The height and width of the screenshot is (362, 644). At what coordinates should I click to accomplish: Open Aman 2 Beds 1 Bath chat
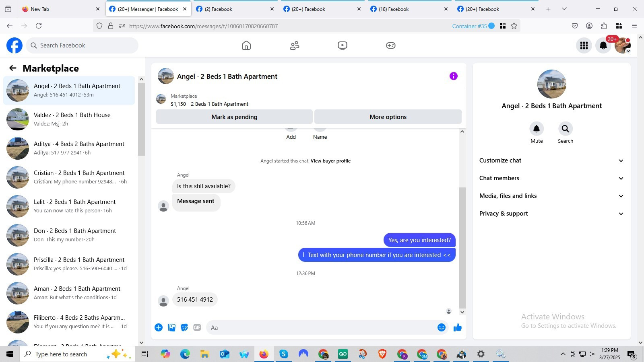tap(69, 293)
